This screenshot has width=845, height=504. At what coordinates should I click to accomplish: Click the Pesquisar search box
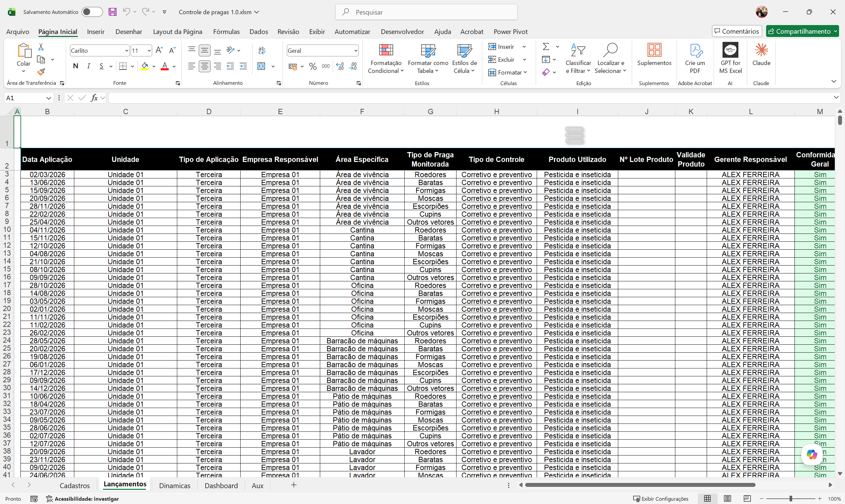coord(426,12)
